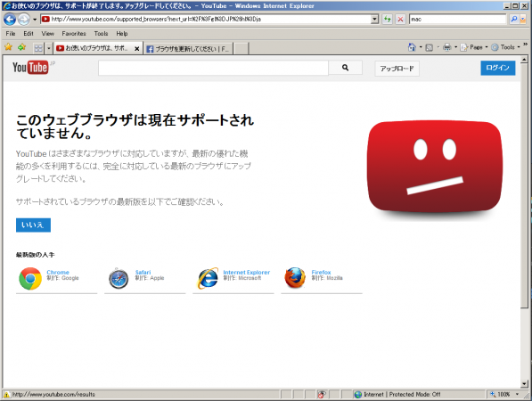
Task: Open the Tools command bar menu
Action: pos(505,47)
